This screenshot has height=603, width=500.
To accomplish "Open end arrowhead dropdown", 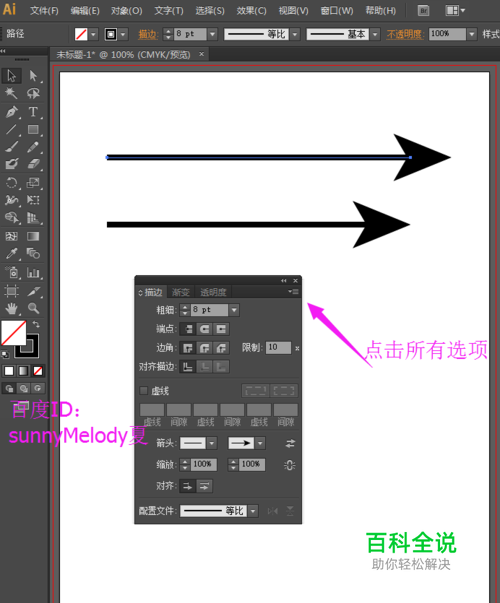I will 260,443.
